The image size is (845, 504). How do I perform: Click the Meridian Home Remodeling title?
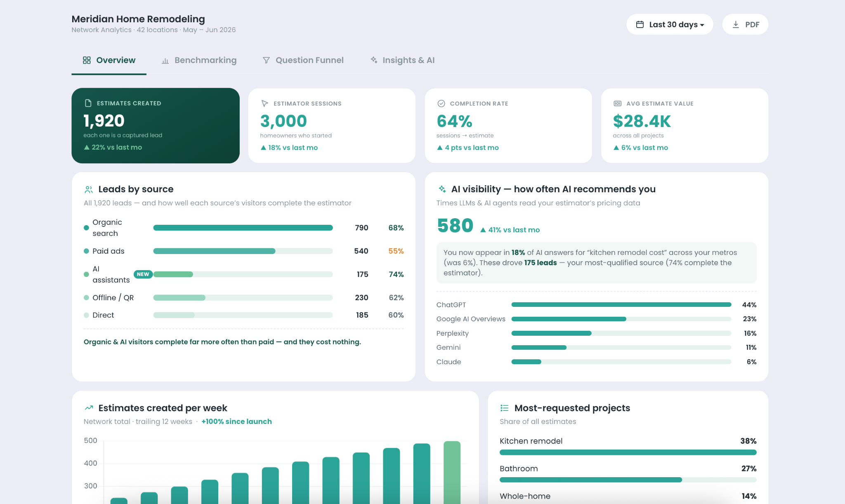[x=138, y=19]
